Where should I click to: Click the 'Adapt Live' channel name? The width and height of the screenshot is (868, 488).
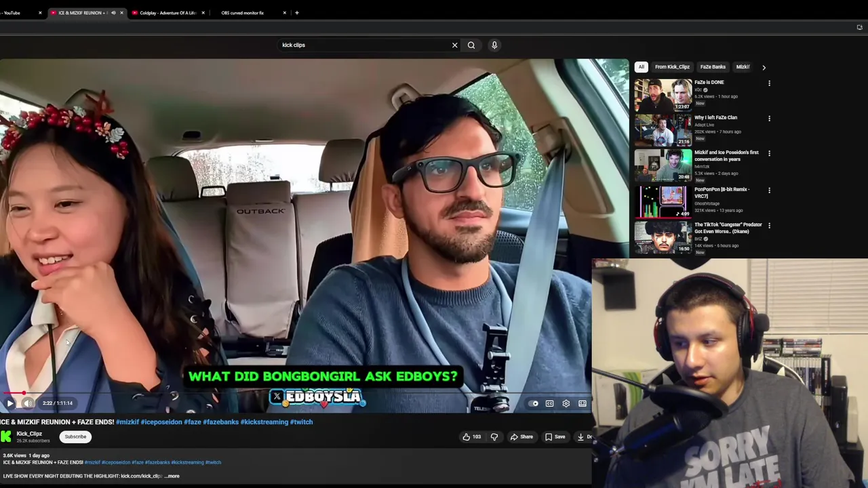pyautogui.click(x=704, y=125)
